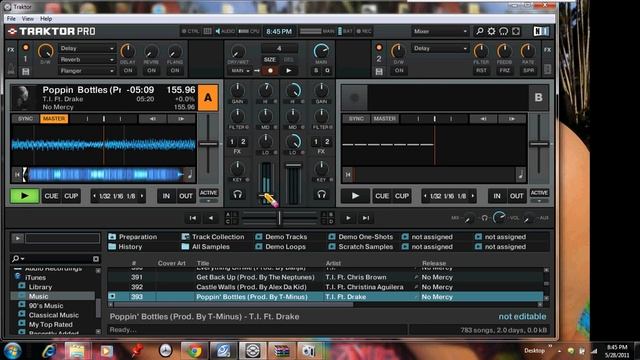The image size is (640, 360).
Task: Click the browser preview player play icon
Action: (17, 238)
